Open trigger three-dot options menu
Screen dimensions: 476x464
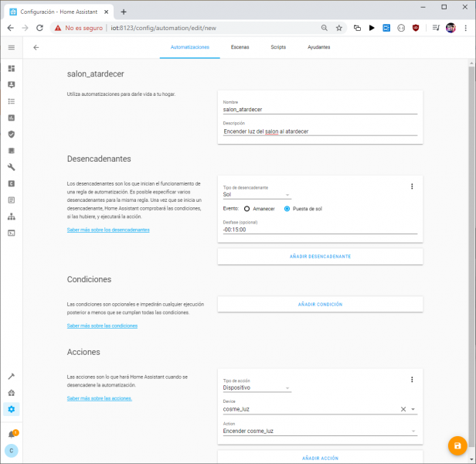coord(412,186)
